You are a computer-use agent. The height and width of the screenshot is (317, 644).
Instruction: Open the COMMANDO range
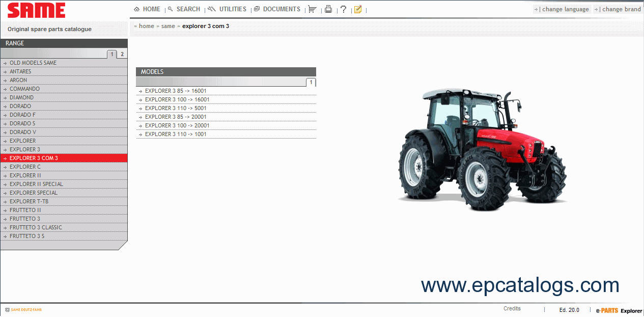pos(64,89)
